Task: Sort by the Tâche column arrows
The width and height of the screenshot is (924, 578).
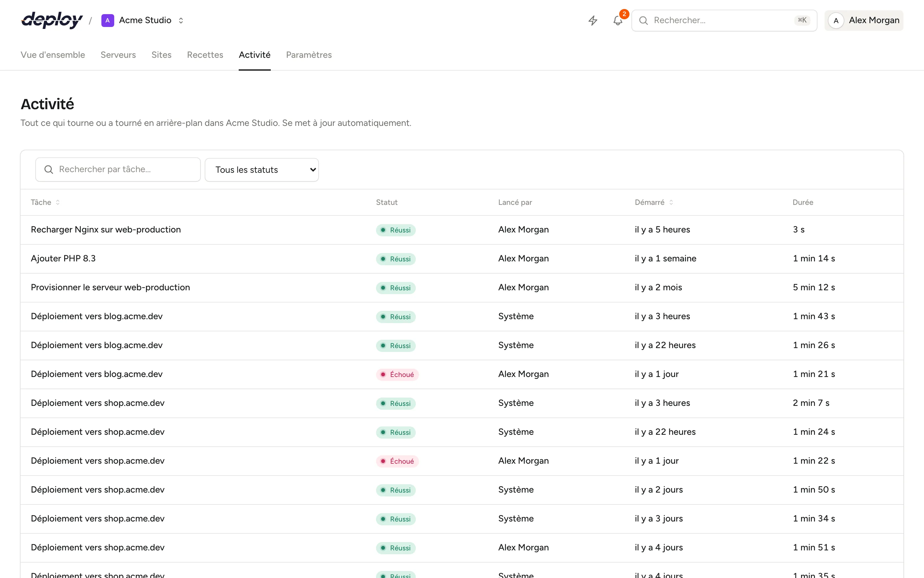Action: click(x=58, y=202)
